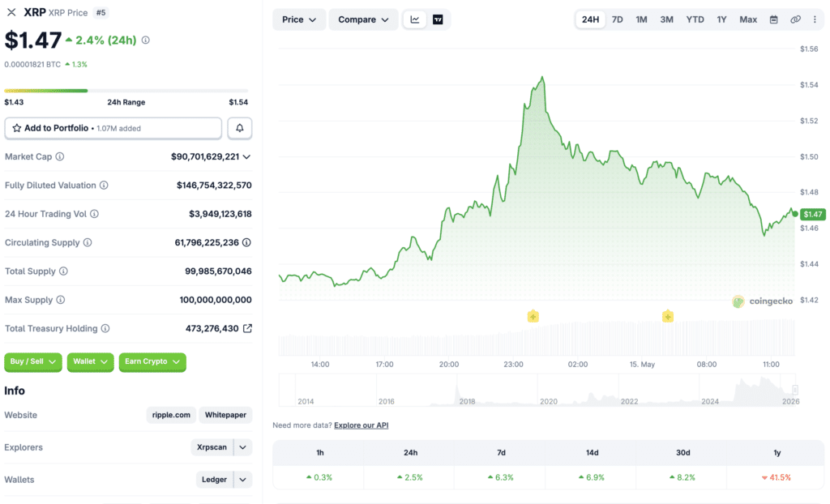Click the 14d value 6.9%
The height and width of the screenshot is (504, 830).
pyautogui.click(x=591, y=477)
